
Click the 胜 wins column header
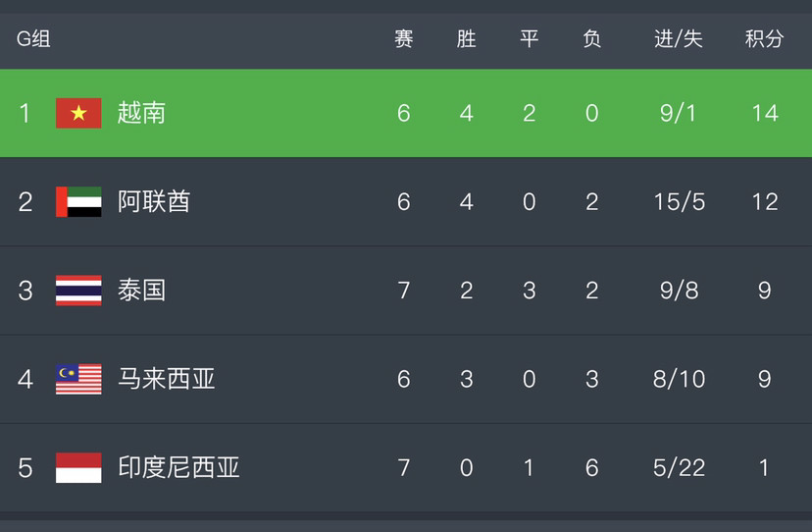(x=467, y=39)
